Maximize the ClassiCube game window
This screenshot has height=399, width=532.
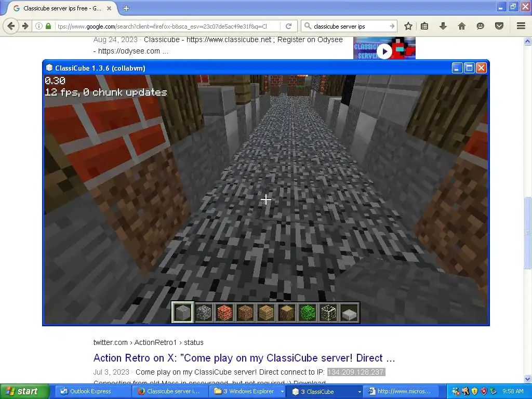(469, 68)
